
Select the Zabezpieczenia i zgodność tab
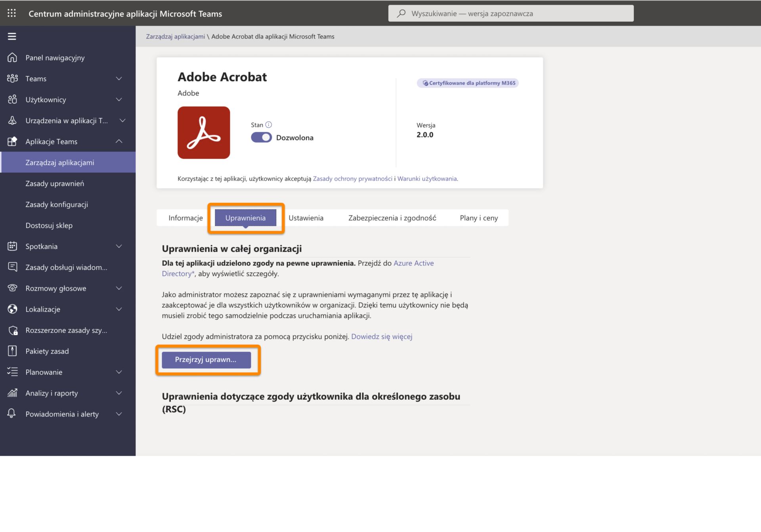392,217
